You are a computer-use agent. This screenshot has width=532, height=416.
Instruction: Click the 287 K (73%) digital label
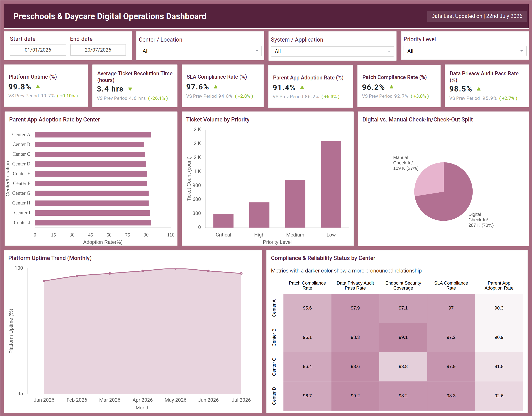(481, 225)
